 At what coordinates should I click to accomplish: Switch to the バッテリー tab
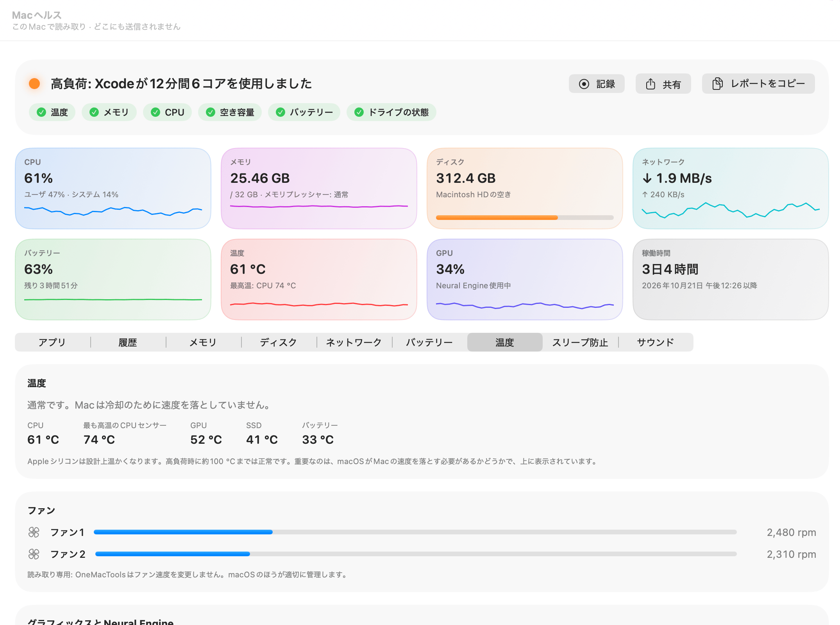429,343
